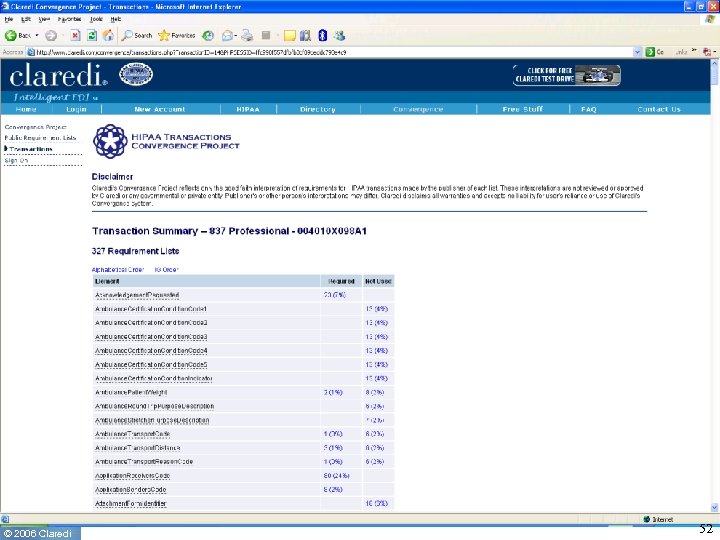Click the grey Edit square toolbar icon
The height and width of the screenshot is (540, 720).
point(266,35)
